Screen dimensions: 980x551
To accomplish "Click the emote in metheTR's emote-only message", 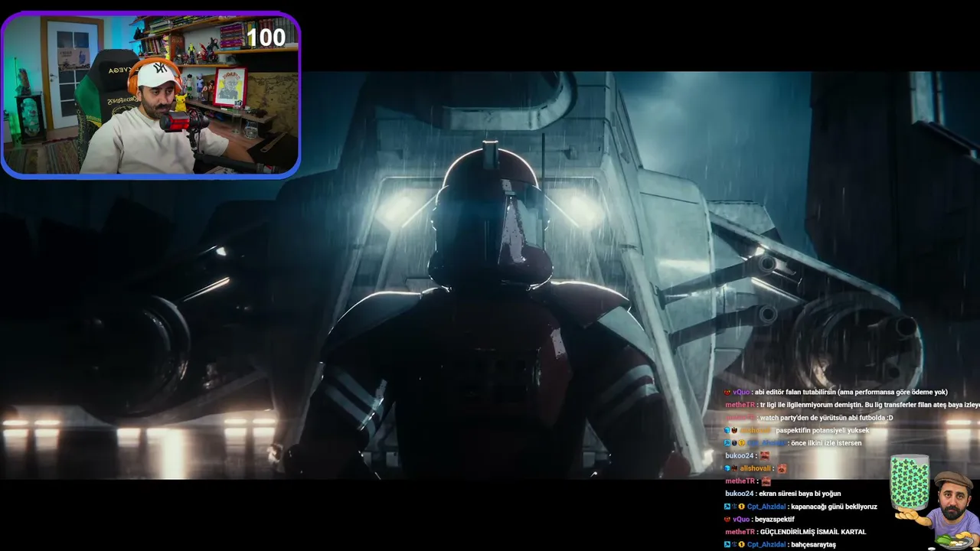I will 766,481.
